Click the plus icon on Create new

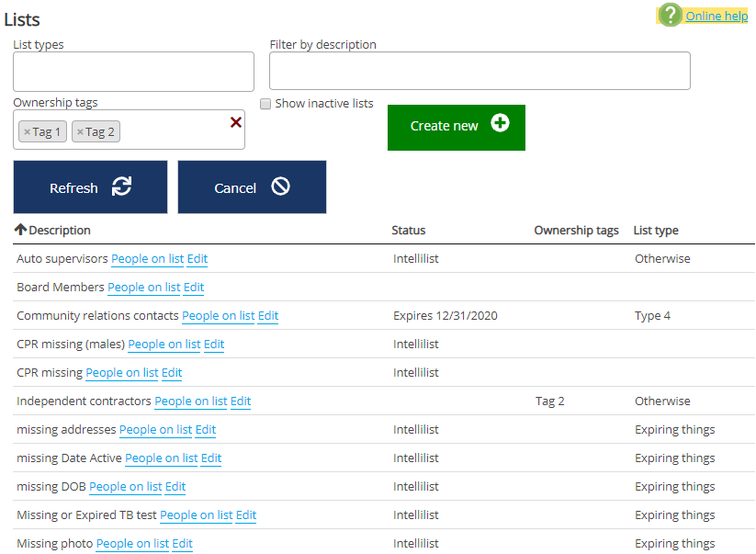point(500,124)
